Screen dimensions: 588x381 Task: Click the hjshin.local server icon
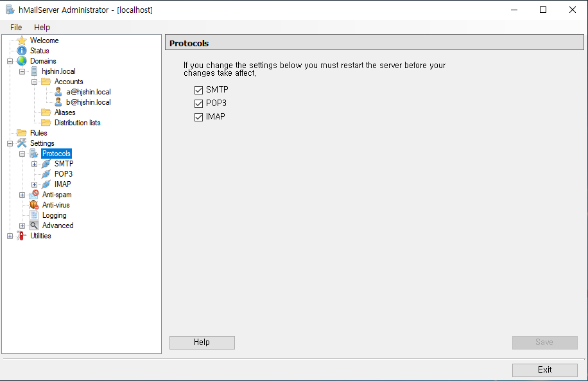pyautogui.click(x=34, y=71)
